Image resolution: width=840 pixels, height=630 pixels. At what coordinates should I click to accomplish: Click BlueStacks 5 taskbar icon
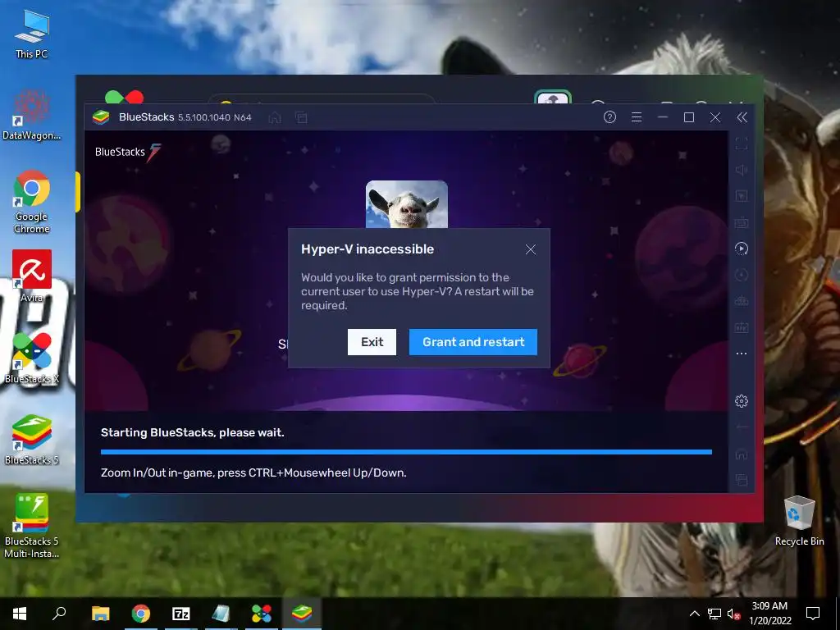(302, 614)
